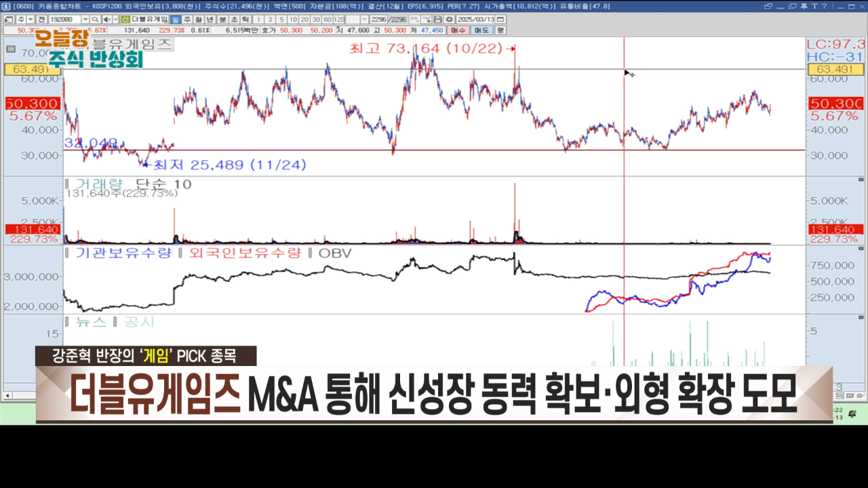Click the save floppy disk icon
The height and width of the screenshot is (488, 868).
(437, 20)
